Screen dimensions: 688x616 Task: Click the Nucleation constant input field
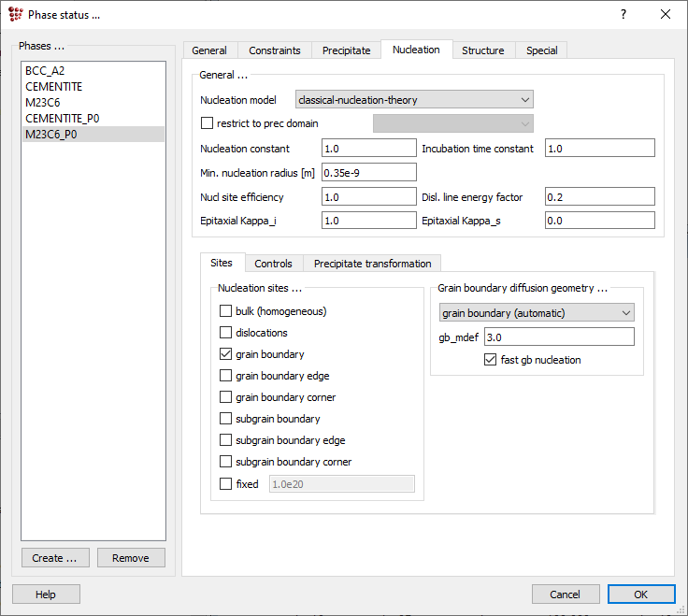[x=368, y=149]
